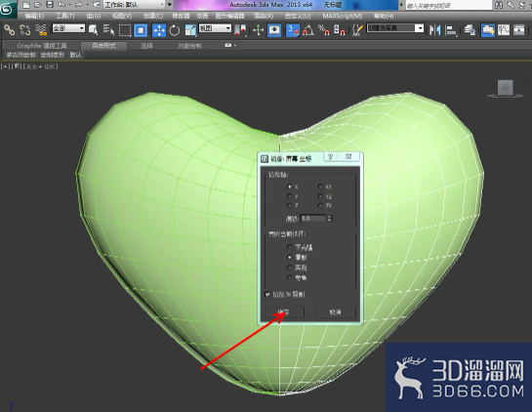Viewport: 532px width, 412px height.
Task: Select the Unlink Selection broken chain tool
Action: 25,30
